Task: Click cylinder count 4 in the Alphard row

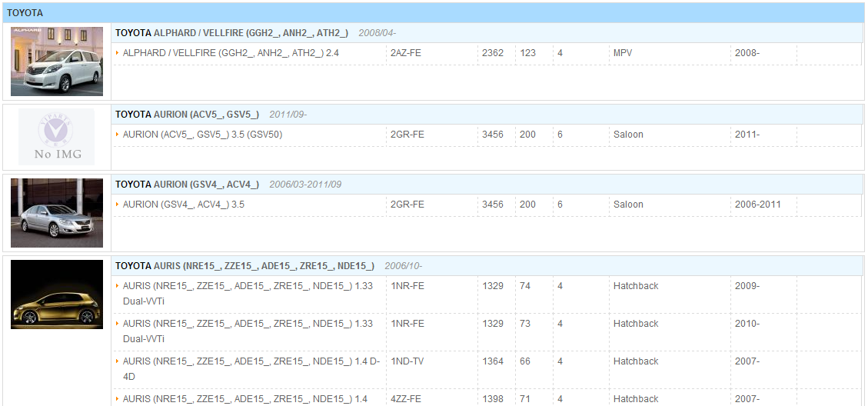Action: click(560, 53)
